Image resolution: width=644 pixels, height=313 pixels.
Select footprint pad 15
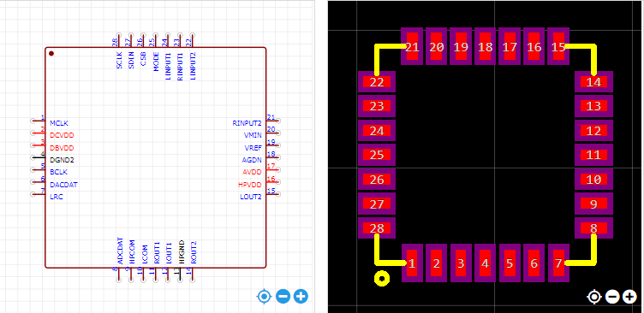point(558,46)
